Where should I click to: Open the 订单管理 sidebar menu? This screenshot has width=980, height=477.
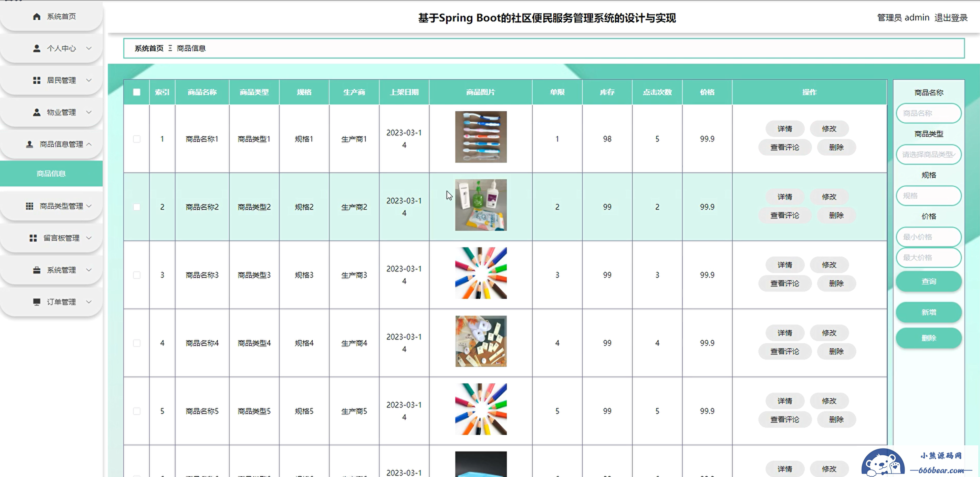(51, 302)
